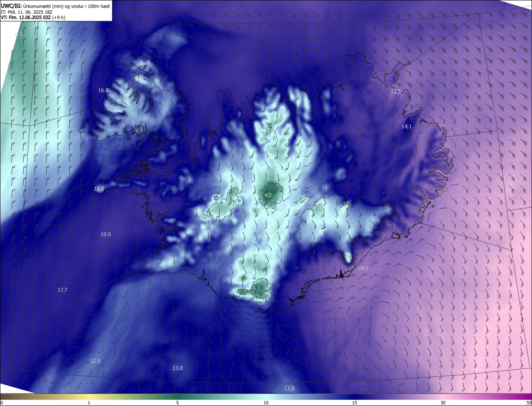Click the 24.1 value label
This screenshot has width=532, height=406.
[363, 269]
